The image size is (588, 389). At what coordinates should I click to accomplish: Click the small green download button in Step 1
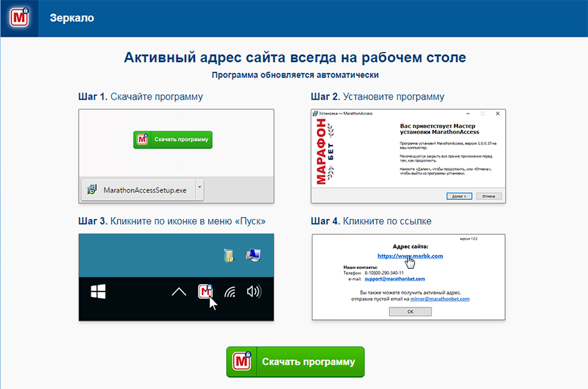pyautogui.click(x=173, y=139)
